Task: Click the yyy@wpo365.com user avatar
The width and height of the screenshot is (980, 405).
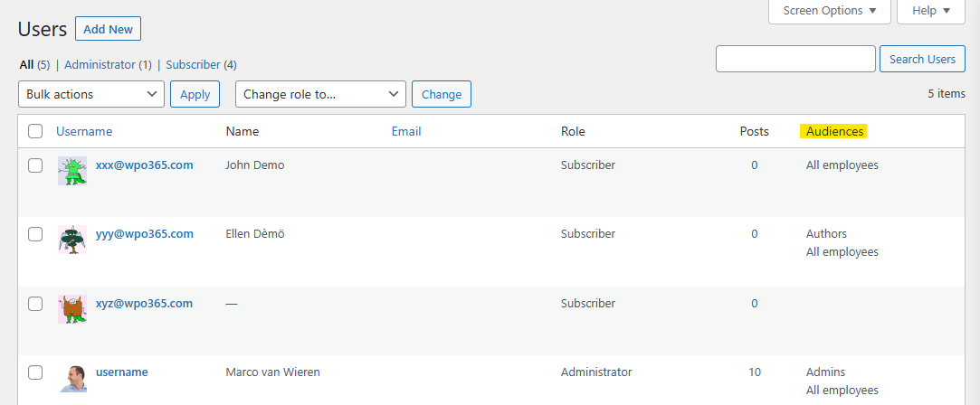Action: click(x=72, y=240)
